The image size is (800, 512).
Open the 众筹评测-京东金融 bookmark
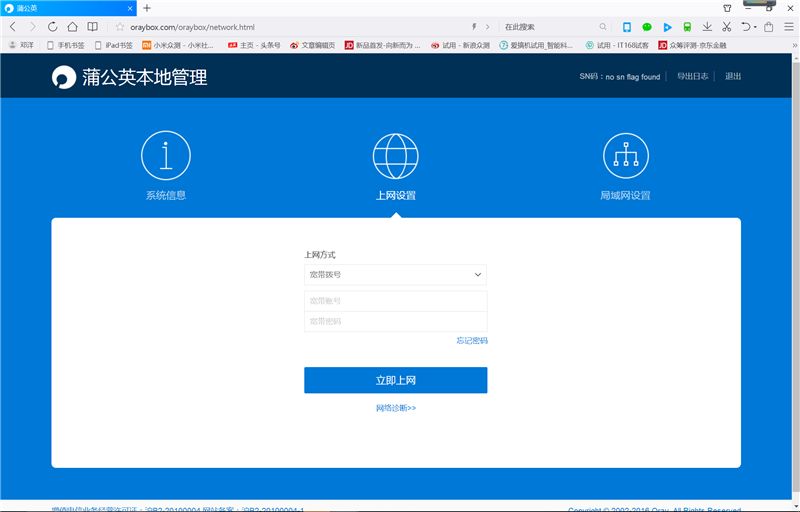692,45
